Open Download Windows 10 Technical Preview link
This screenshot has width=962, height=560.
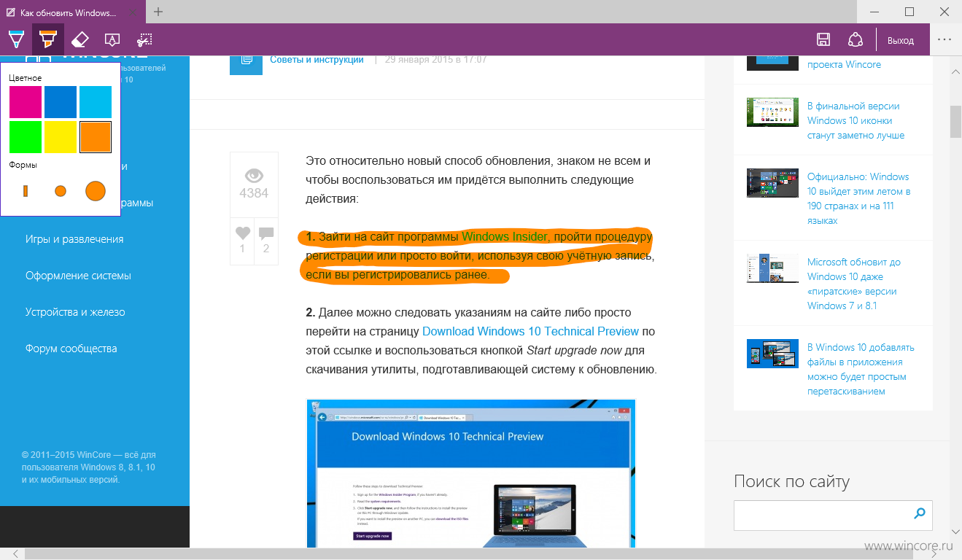pyautogui.click(x=531, y=331)
